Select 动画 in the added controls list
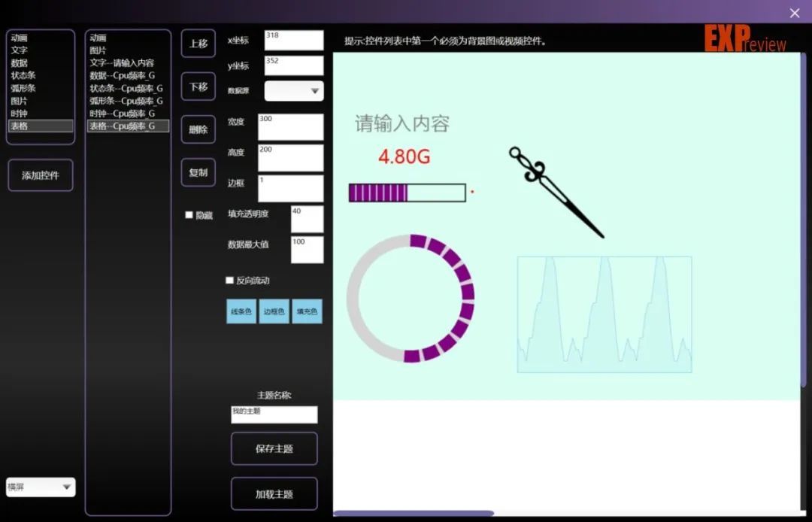 pyautogui.click(x=128, y=38)
